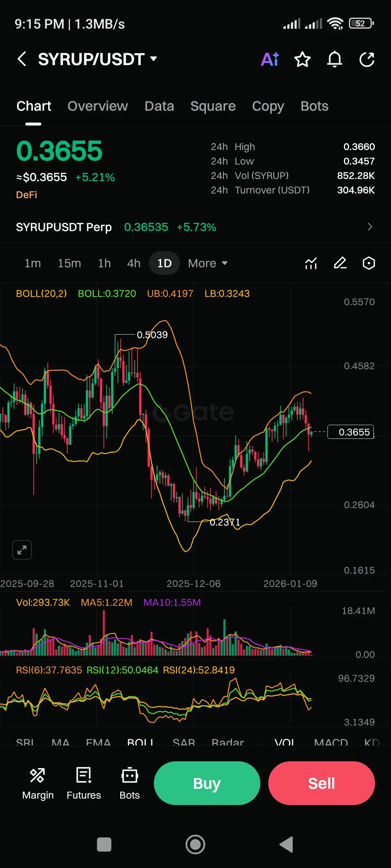This screenshot has width=391, height=868.
Task: Tap the DeFi category tag
Action: pos(26,195)
